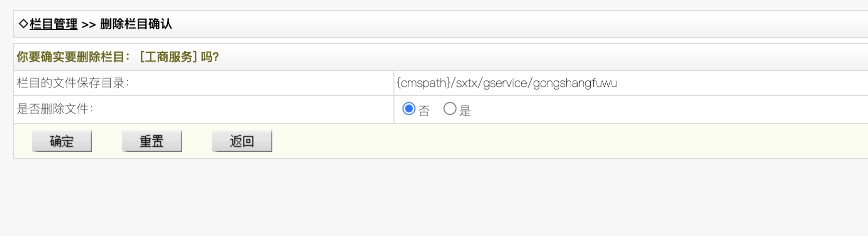Click the 返回 back button
Viewport: 868px width, 236px height.
coord(242,141)
